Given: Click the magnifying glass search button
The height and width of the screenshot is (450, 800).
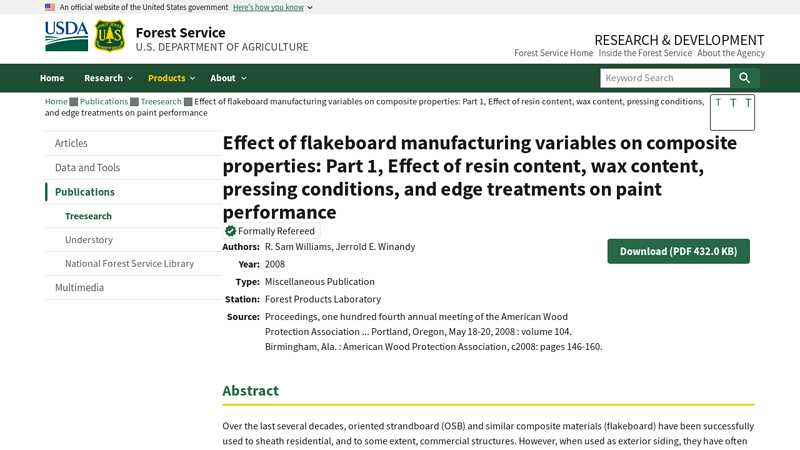Looking at the screenshot, I should 744,78.
